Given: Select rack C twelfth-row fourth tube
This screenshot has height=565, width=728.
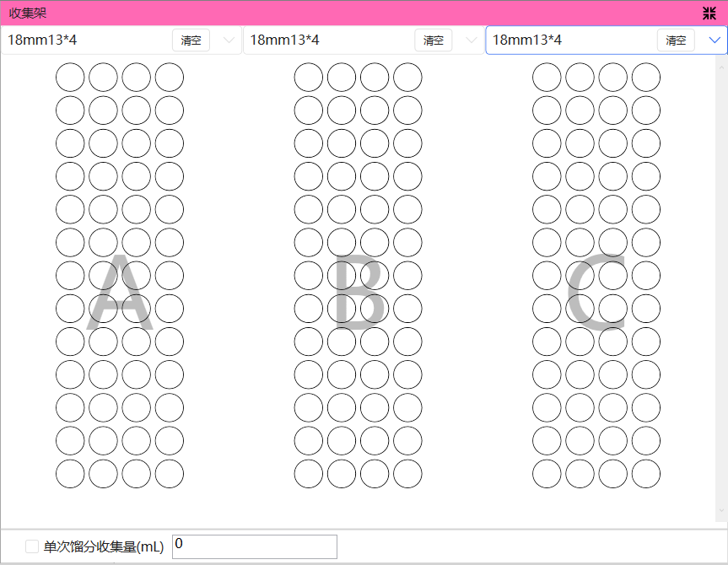Looking at the screenshot, I should coord(646,440).
